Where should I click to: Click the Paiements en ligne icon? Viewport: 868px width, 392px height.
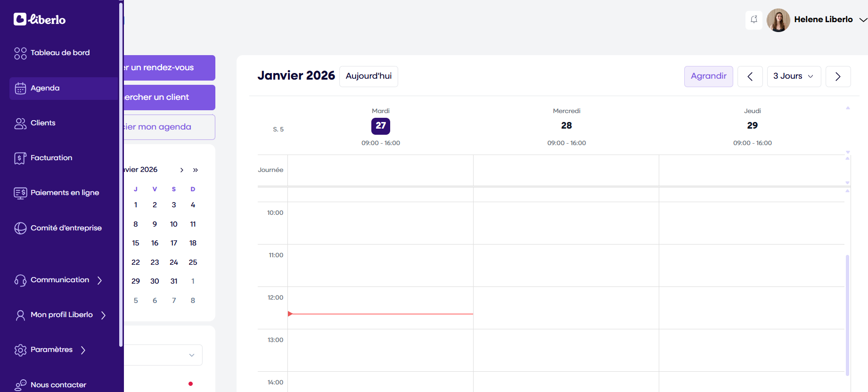20,193
